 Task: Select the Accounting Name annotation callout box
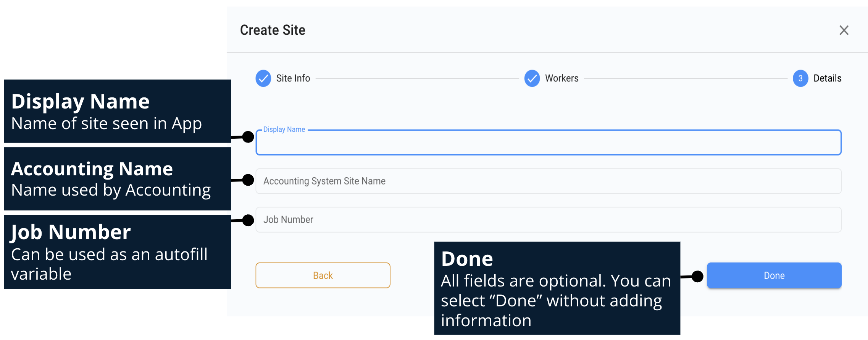(x=117, y=179)
